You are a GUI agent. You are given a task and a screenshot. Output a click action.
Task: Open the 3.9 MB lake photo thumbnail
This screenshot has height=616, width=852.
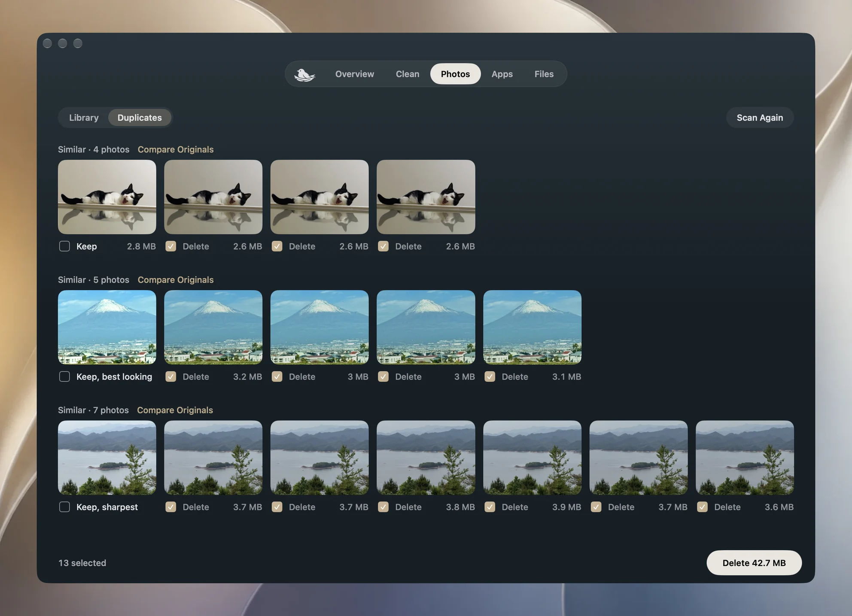click(x=532, y=458)
